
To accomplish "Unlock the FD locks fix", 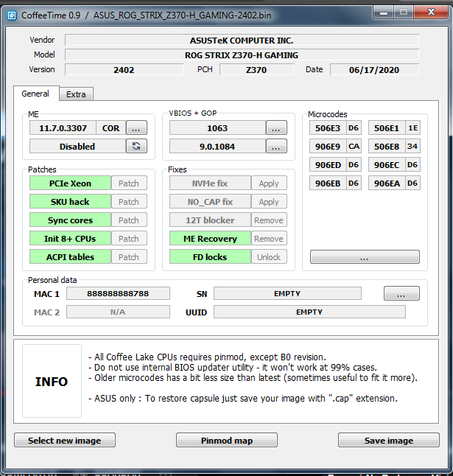I will point(269,257).
